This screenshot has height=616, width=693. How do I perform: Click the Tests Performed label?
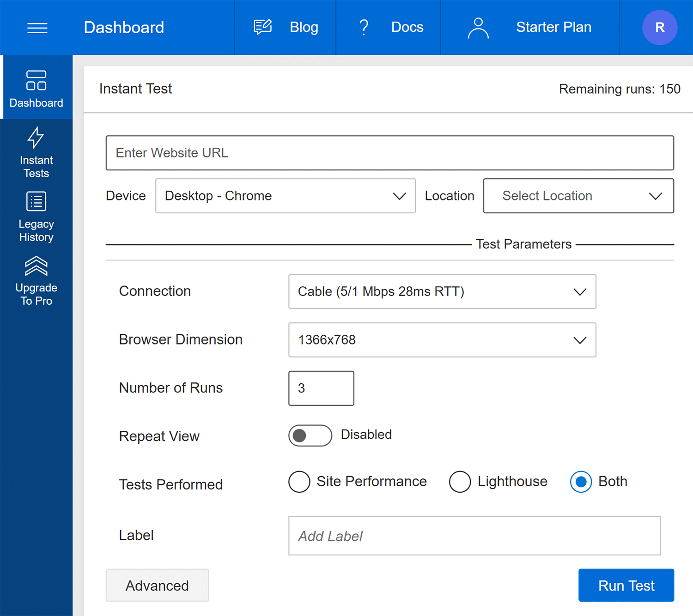tap(171, 485)
